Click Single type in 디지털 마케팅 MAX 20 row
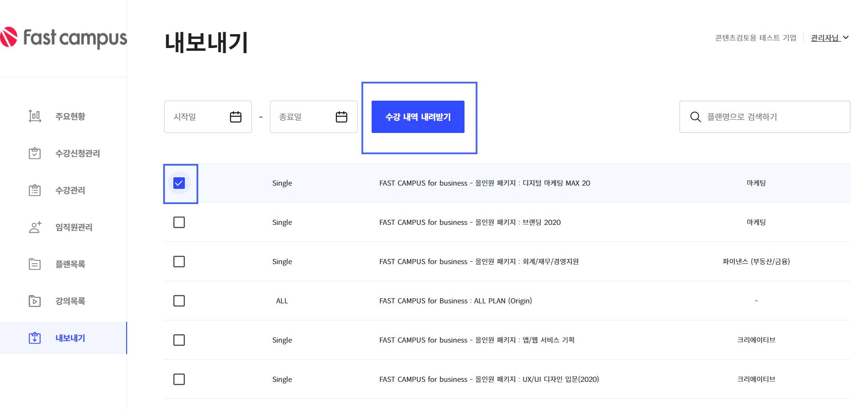 coord(282,183)
